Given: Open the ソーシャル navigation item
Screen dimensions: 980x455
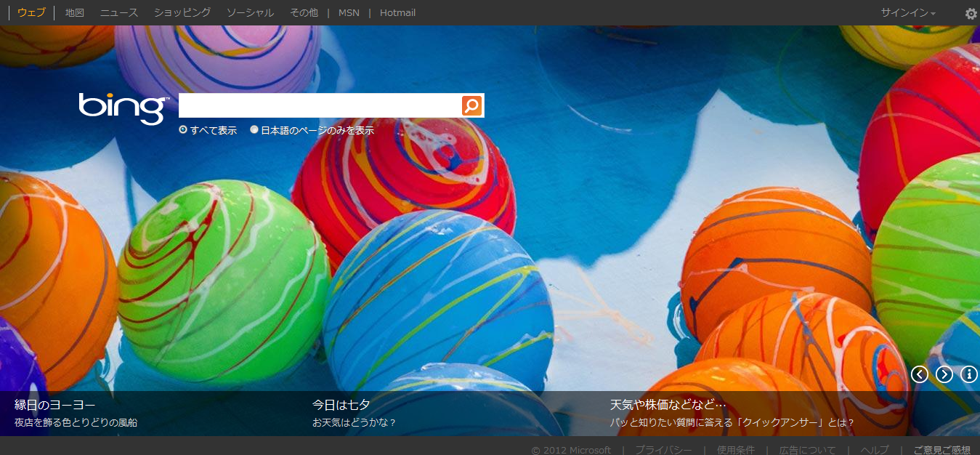Looking at the screenshot, I should [250, 13].
